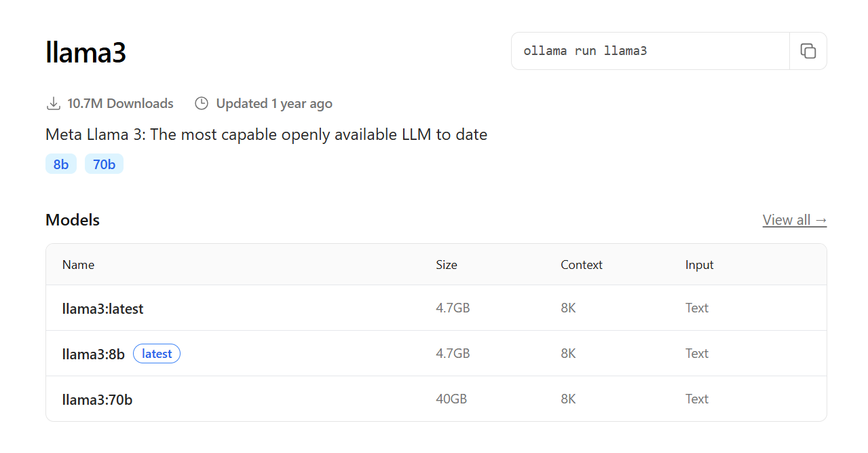Viewport: 868px width, 453px height.
Task: Copy the ollama run llama3 command
Action: click(808, 51)
